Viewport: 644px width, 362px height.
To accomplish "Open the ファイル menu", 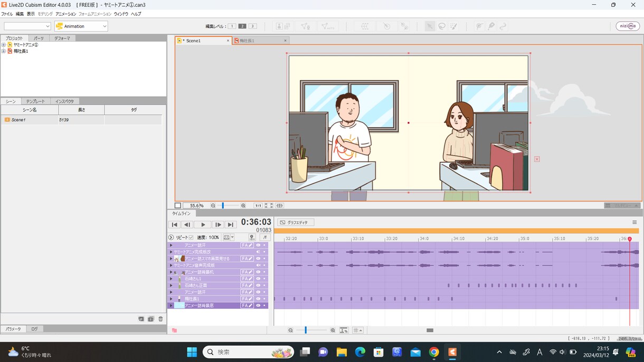I will [7, 14].
